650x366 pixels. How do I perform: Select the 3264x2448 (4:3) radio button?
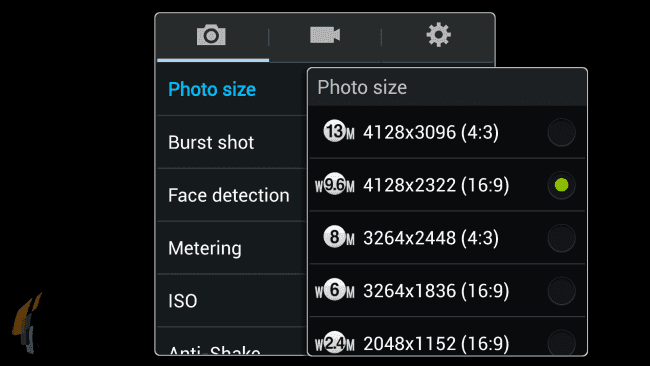coord(561,238)
